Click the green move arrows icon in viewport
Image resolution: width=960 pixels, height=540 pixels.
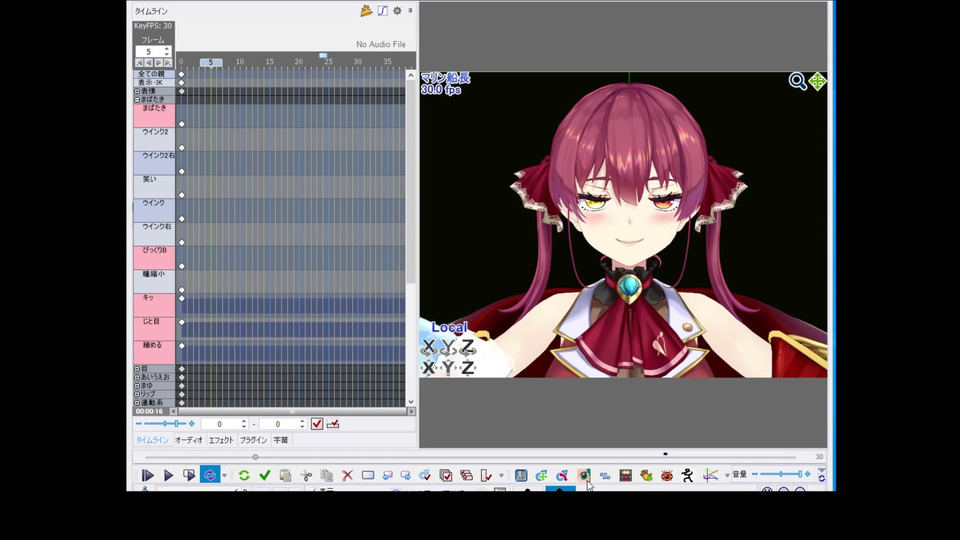pyautogui.click(x=817, y=81)
